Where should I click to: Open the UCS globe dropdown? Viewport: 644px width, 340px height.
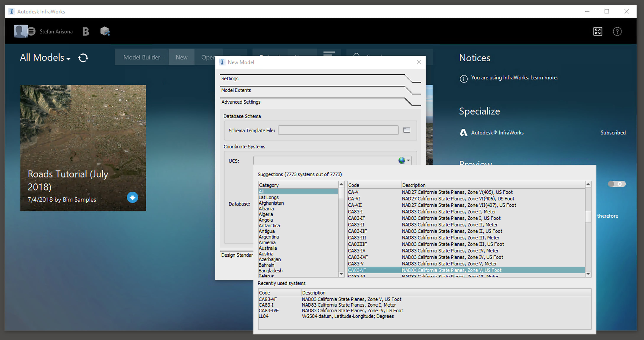(x=404, y=160)
